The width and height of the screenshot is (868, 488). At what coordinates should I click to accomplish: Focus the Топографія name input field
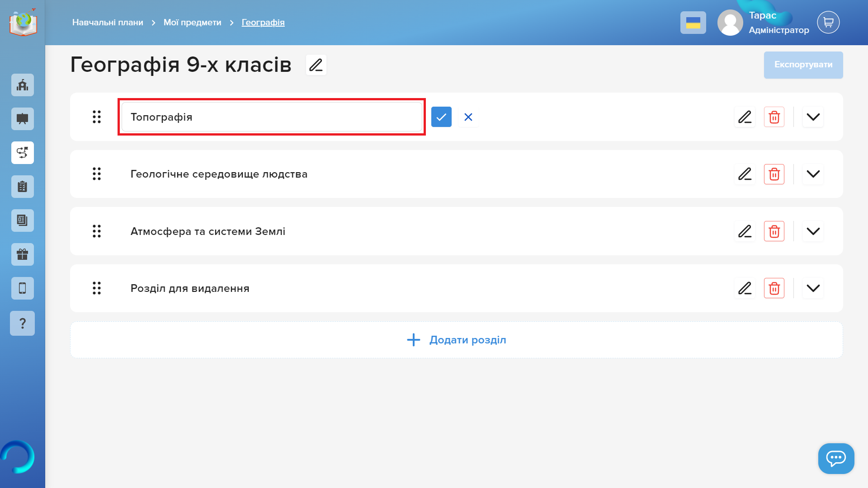coord(272,117)
